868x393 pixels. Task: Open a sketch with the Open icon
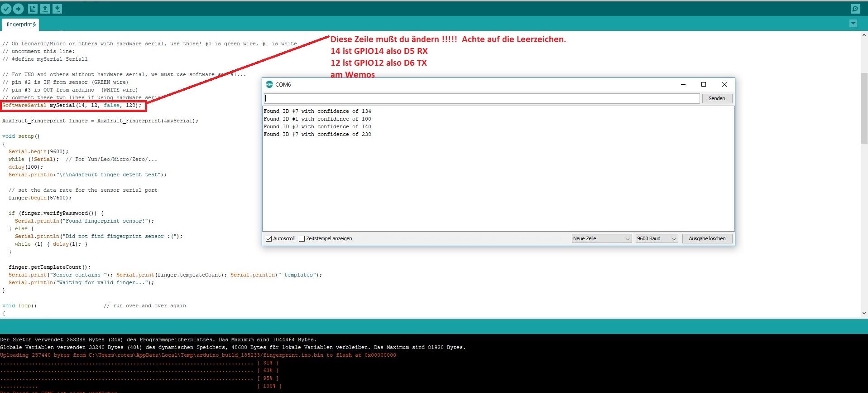tap(45, 9)
